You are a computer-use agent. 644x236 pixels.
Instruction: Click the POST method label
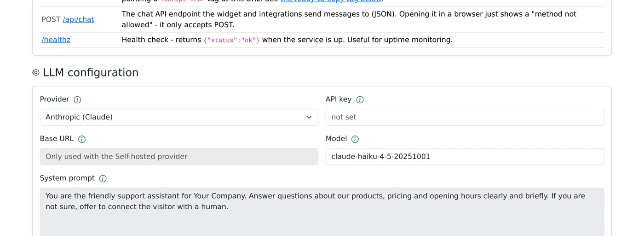tap(51, 19)
